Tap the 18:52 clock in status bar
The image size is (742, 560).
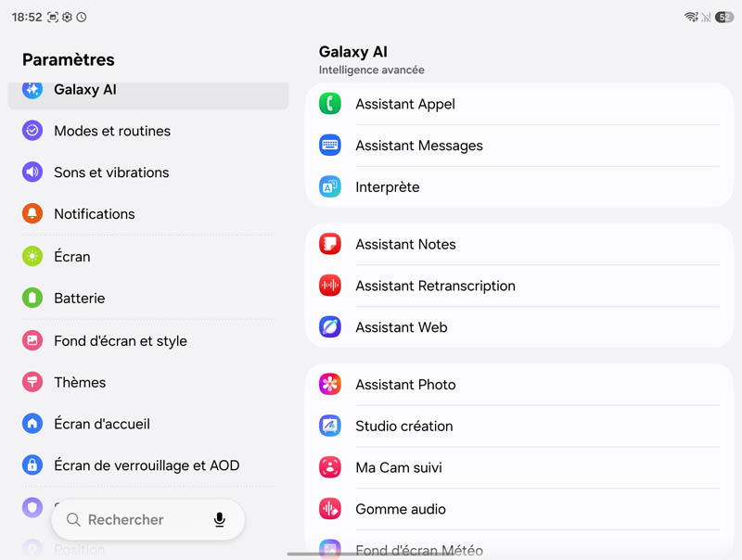pyautogui.click(x=27, y=18)
